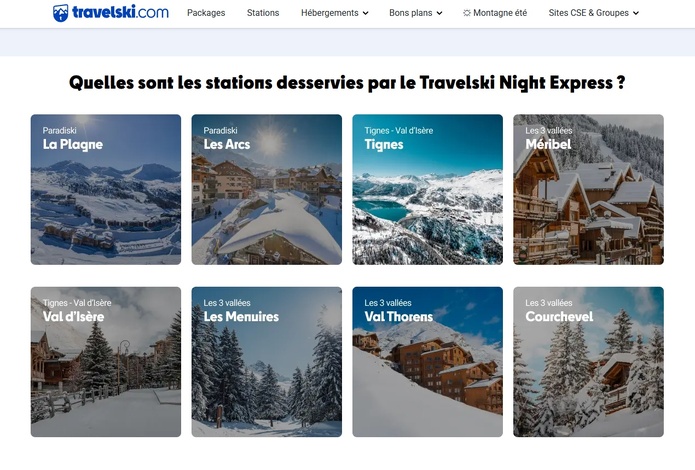695x470 pixels.
Task: Open the Packages menu item
Action: [206, 13]
